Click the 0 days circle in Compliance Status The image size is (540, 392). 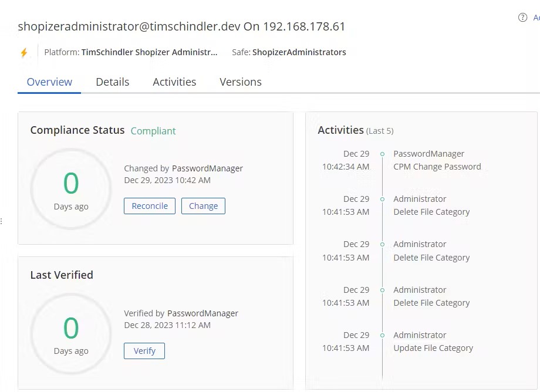[71, 188]
